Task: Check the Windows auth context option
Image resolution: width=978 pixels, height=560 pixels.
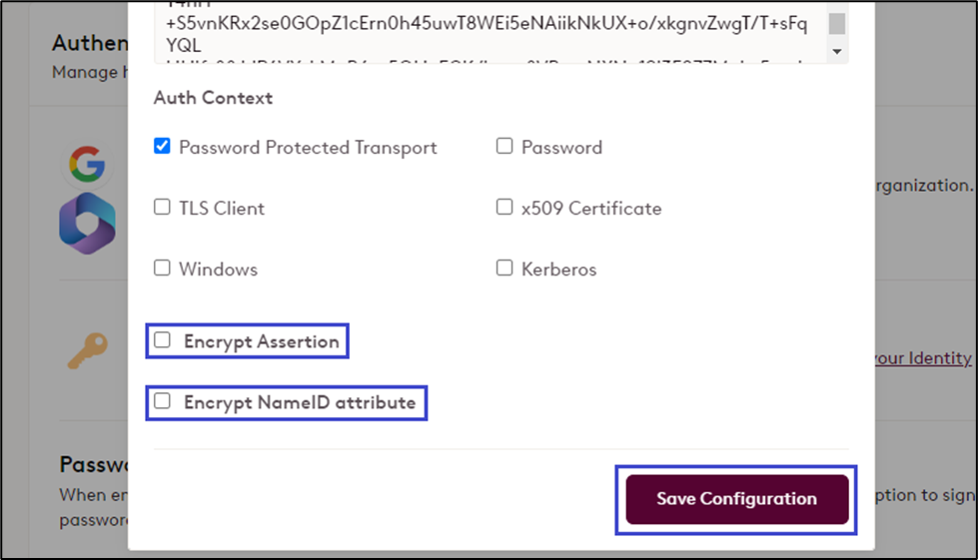Action: point(162,269)
